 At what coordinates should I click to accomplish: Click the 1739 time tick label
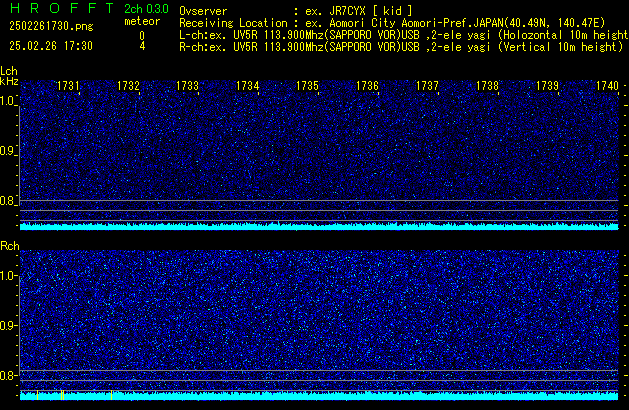pos(547,86)
